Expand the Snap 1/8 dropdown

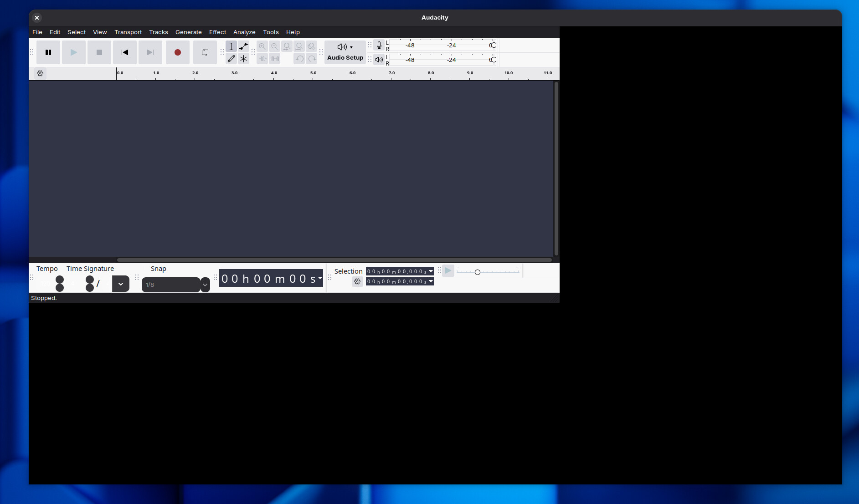[205, 285]
